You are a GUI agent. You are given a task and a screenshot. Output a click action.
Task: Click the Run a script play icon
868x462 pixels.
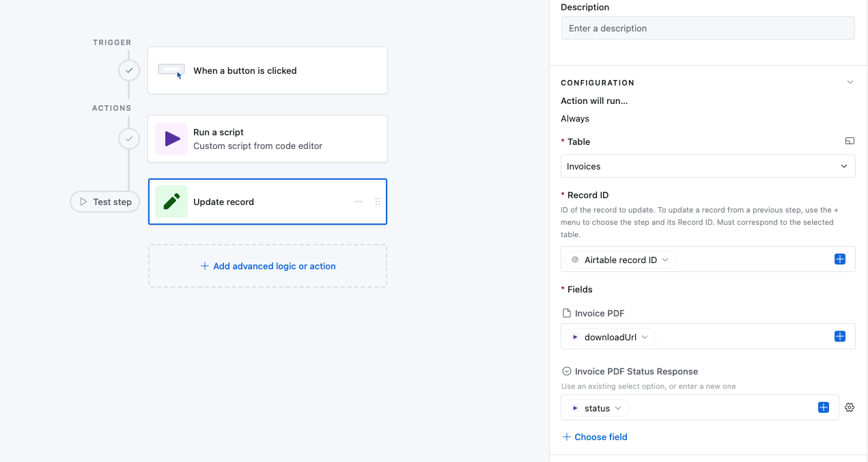click(171, 139)
